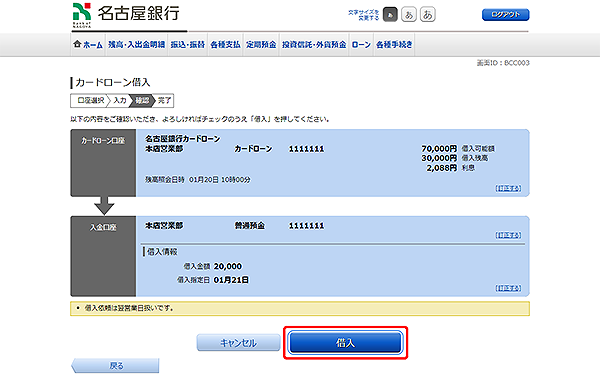Click the ログアウト button
Viewport: 600px width, 391px height.
505,15
